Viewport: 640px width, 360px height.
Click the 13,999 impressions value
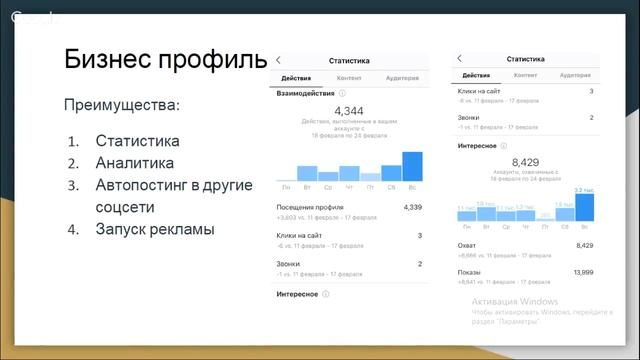coord(583,272)
